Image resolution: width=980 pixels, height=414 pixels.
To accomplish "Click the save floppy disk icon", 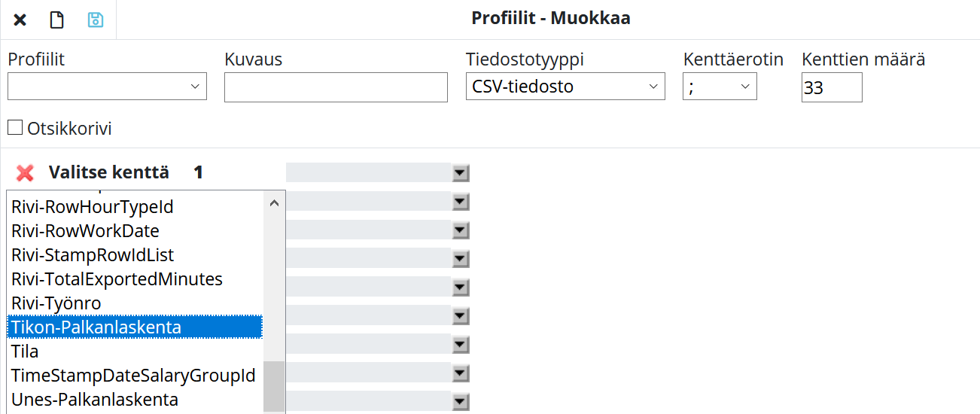I will tap(96, 20).
